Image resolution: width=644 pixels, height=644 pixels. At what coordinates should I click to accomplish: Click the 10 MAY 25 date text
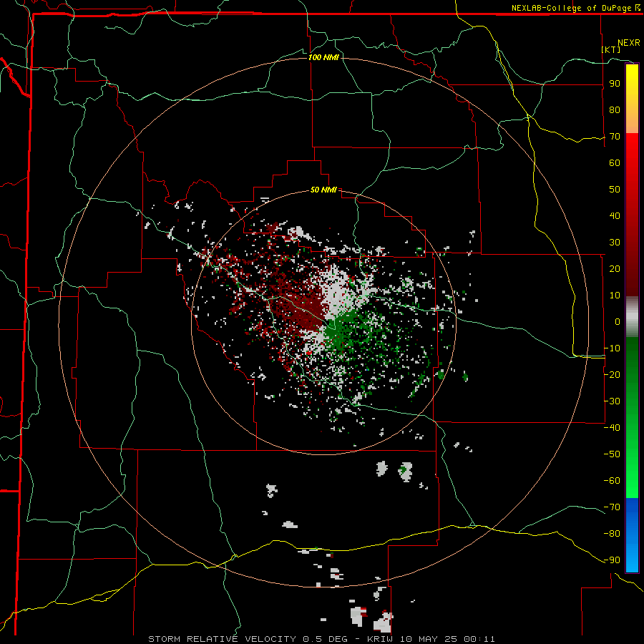429,639
